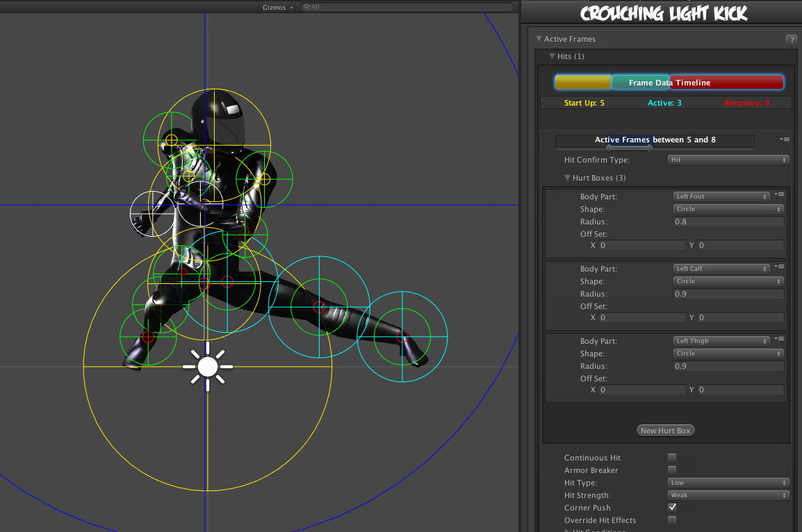The height and width of the screenshot is (532, 802).
Task: Click the 'Active: 3' label
Action: pos(664,103)
